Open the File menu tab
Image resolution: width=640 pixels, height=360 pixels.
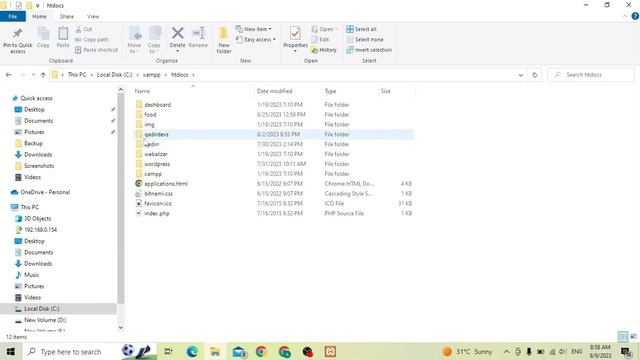13,16
